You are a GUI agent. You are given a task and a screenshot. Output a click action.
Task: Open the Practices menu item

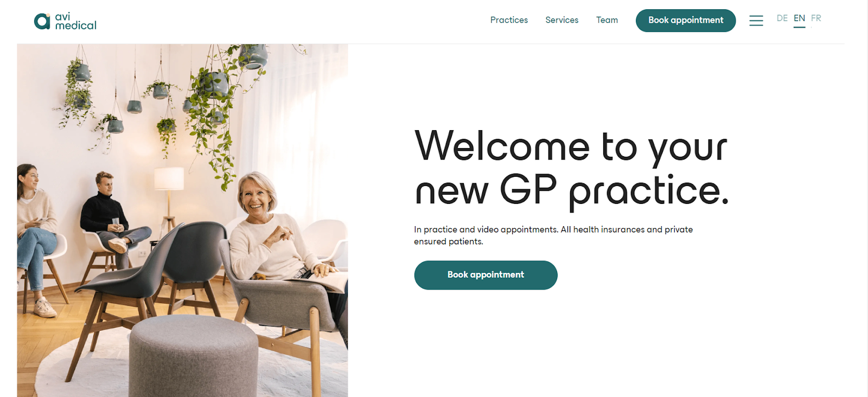pos(509,20)
